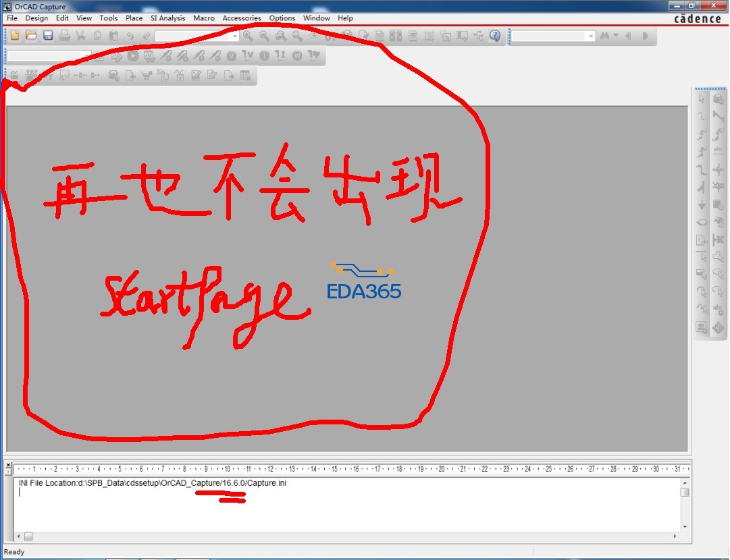Select the Place Net Alias tool
This screenshot has width=730, height=560.
pyautogui.click(x=719, y=150)
